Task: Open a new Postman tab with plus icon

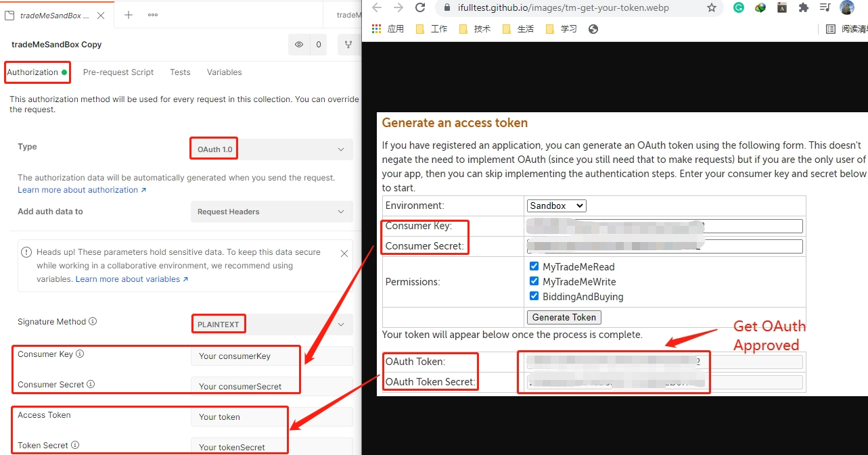Action: [129, 15]
